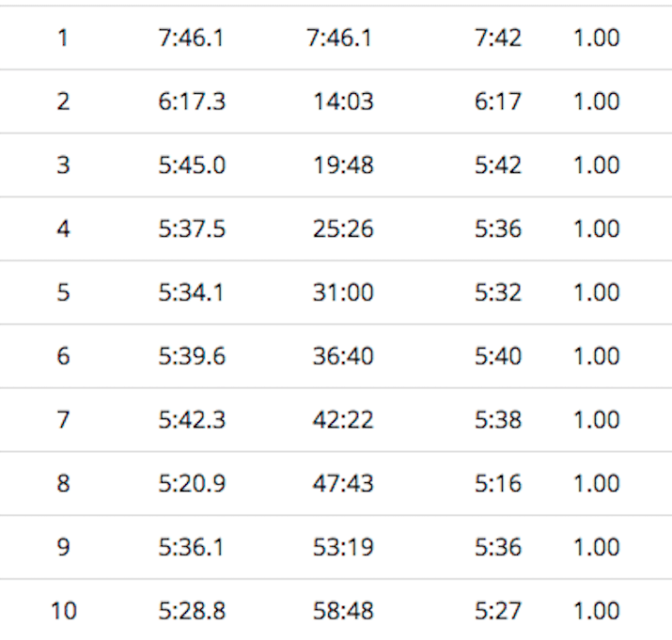Click the 53:19 cumulative time
Viewport: 672px width, 640px height.
pos(343,548)
